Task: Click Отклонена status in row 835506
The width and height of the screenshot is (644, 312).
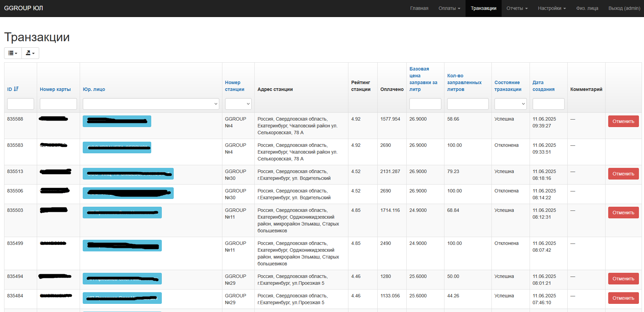Action: coord(506,191)
